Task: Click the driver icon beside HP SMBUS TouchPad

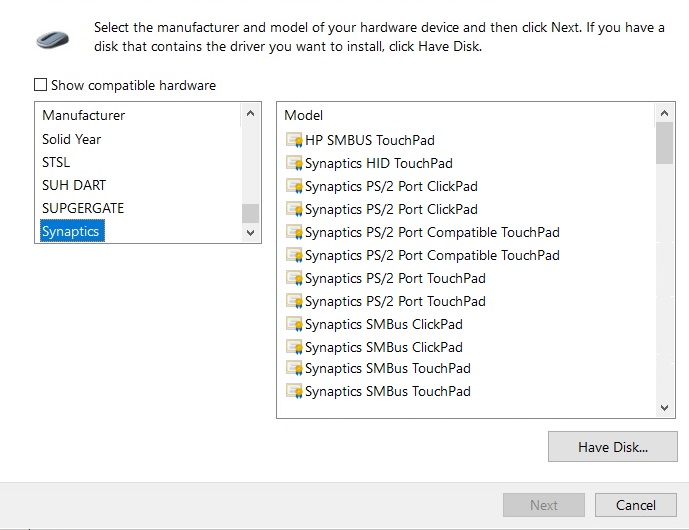Action: (x=294, y=140)
